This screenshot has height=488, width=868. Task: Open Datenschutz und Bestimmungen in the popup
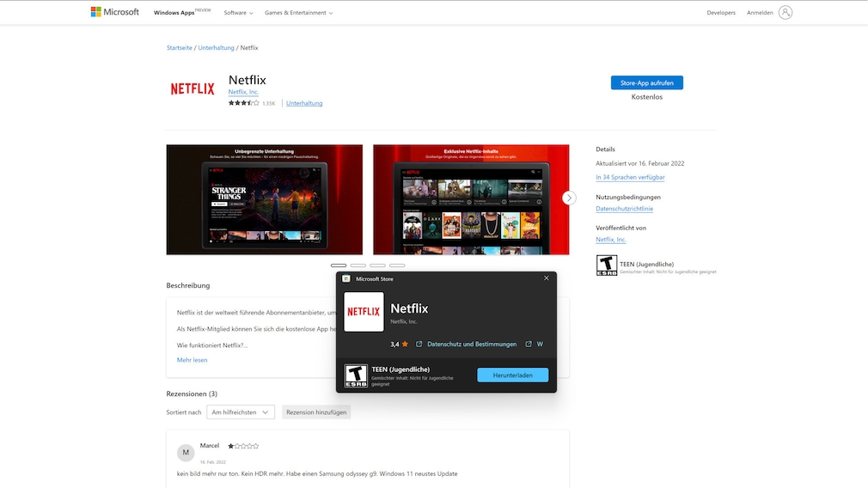(x=472, y=345)
